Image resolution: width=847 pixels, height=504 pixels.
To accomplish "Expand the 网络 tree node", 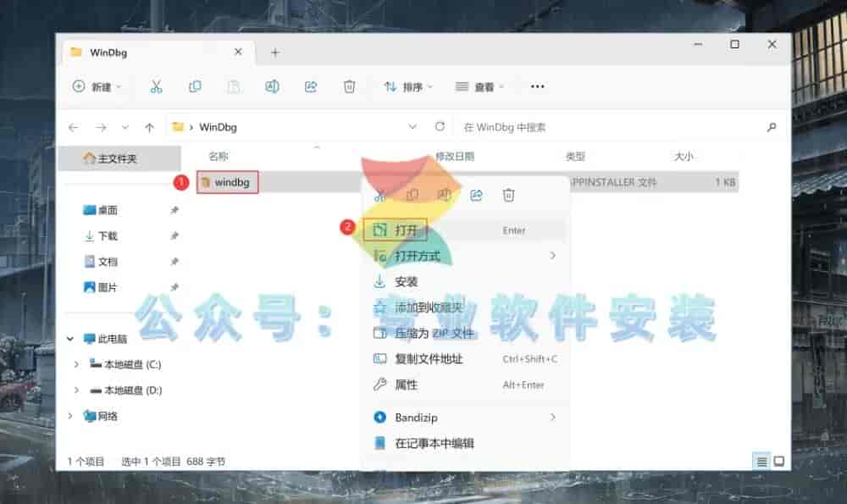I will [70, 416].
